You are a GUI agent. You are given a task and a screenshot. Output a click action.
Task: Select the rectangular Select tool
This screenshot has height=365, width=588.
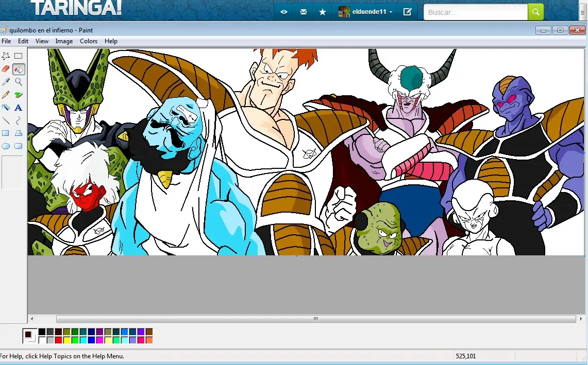click(x=18, y=56)
